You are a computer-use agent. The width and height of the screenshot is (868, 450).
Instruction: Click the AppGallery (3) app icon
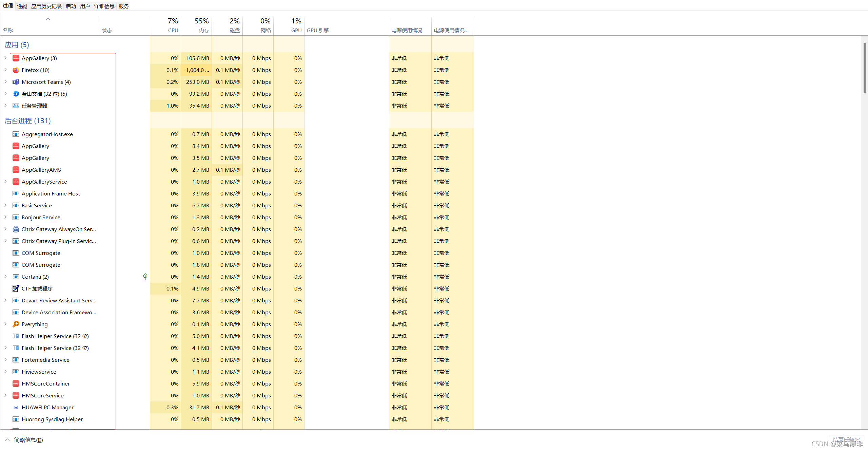point(16,58)
